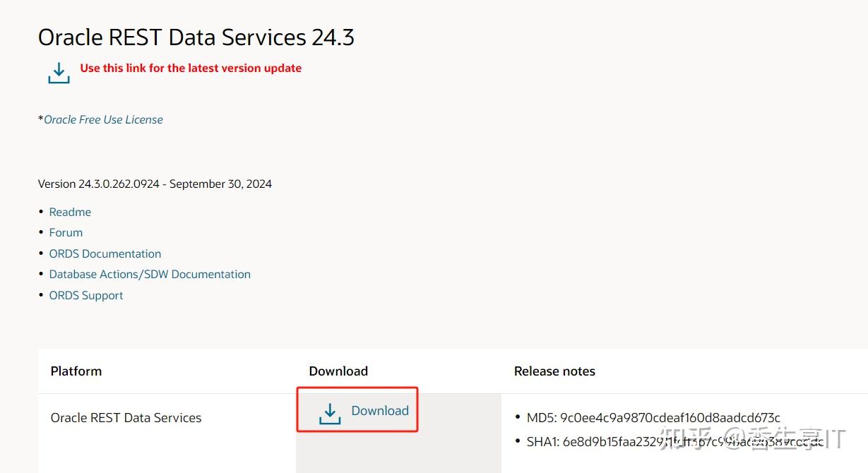Click the Release notes column header
Image resolution: width=868 pixels, height=473 pixels.
coord(554,371)
